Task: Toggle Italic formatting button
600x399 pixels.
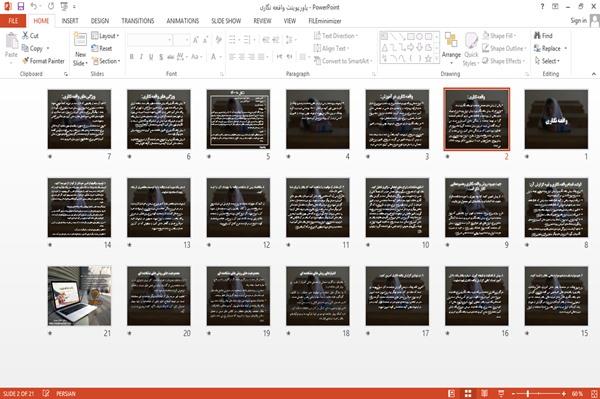Action: tap(141, 57)
